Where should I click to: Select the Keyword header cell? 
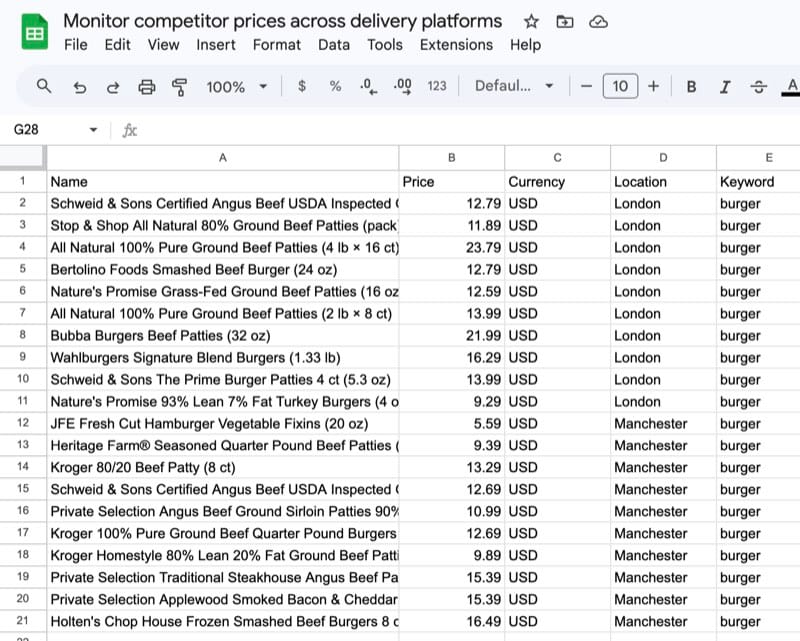coord(758,182)
